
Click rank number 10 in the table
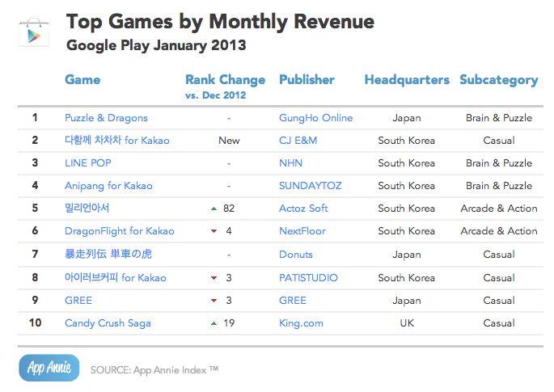click(x=35, y=322)
